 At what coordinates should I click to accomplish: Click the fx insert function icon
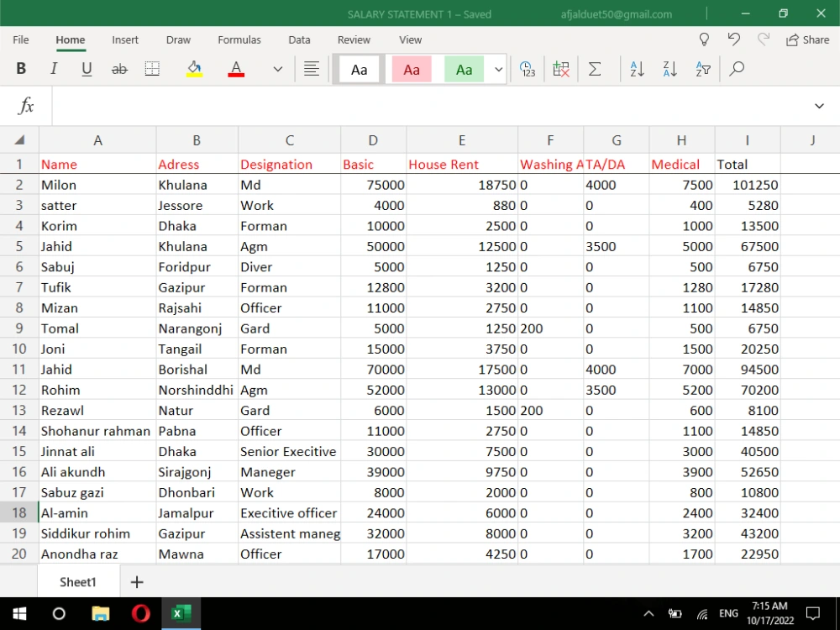click(26, 106)
